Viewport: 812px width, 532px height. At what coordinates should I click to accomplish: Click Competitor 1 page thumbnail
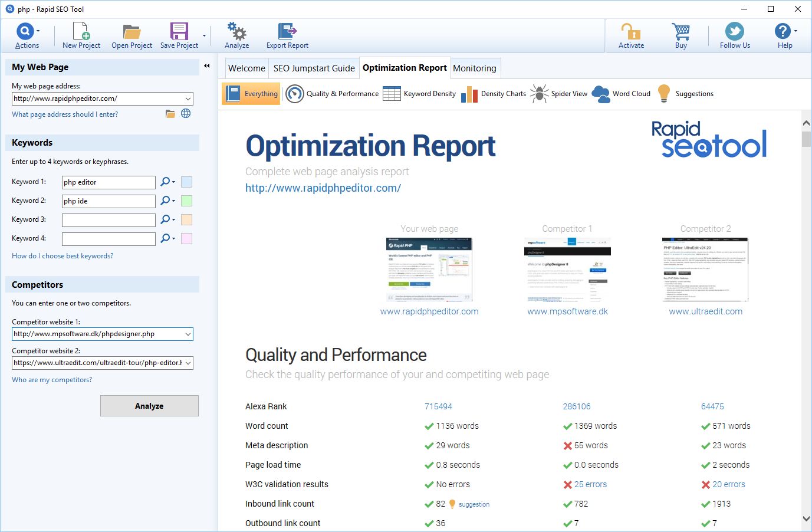567,270
